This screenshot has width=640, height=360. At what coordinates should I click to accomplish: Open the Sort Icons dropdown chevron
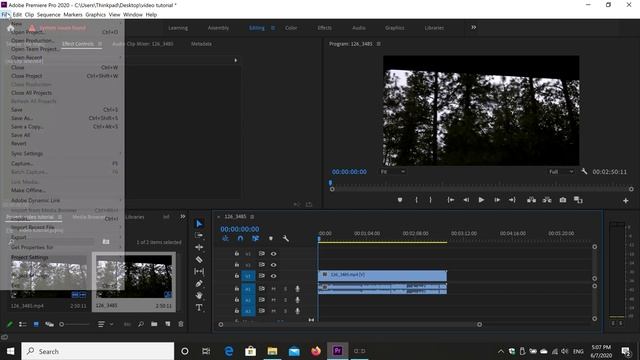pos(111,324)
